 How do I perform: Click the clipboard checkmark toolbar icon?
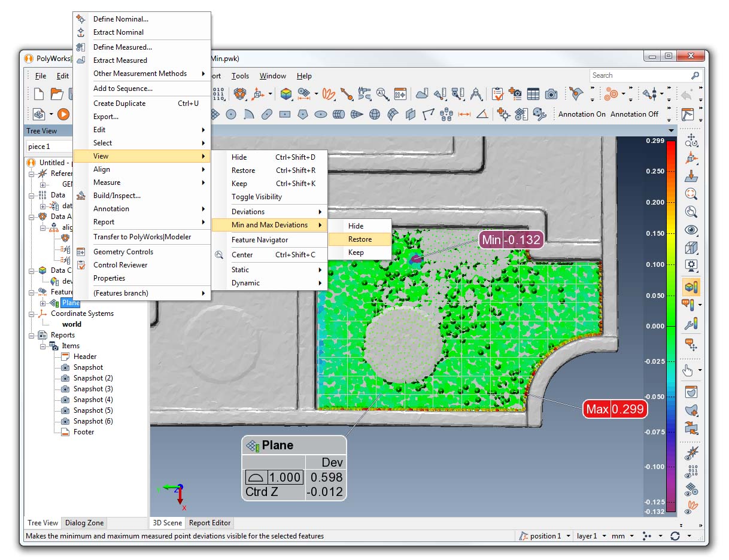click(x=498, y=94)
